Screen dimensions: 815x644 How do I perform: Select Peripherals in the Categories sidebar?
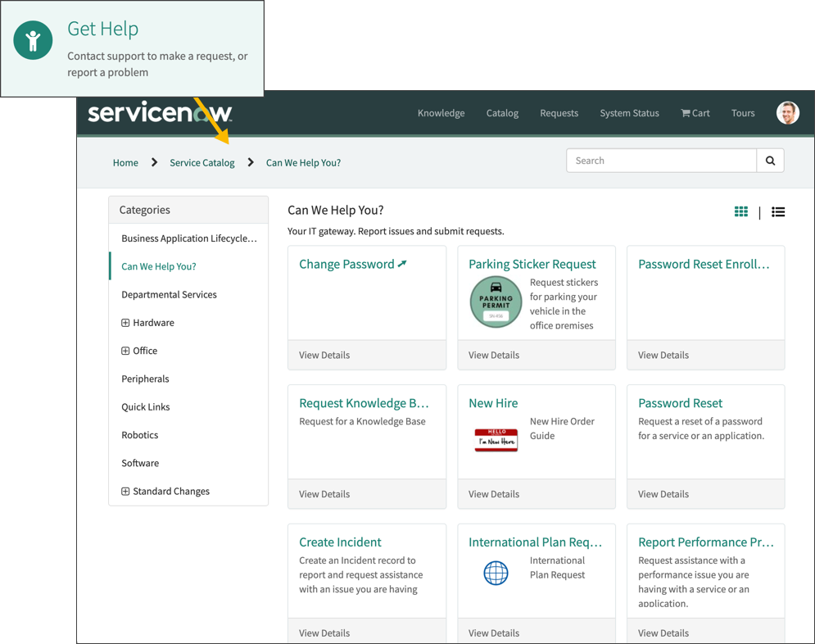(145, 379)
